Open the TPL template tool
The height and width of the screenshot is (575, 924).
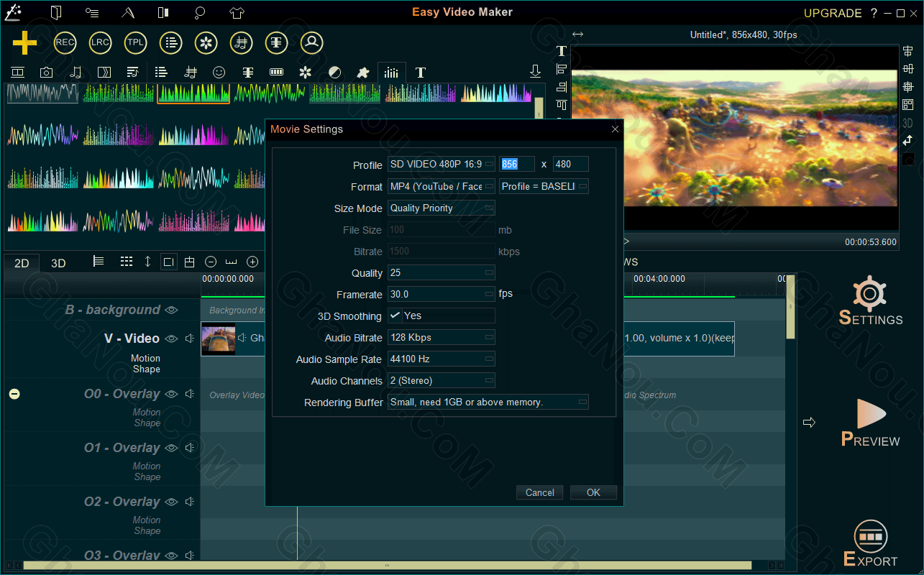click(135, 42)
